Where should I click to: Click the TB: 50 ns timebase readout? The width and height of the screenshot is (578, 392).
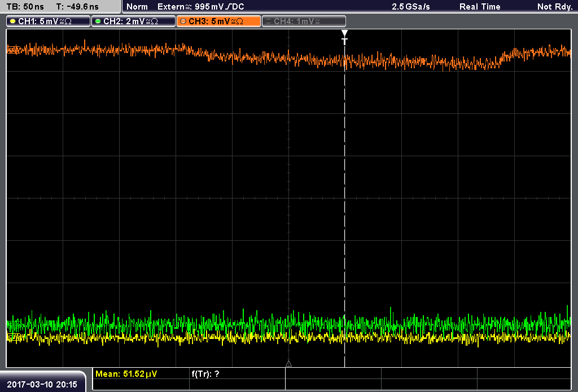[25, 7]
